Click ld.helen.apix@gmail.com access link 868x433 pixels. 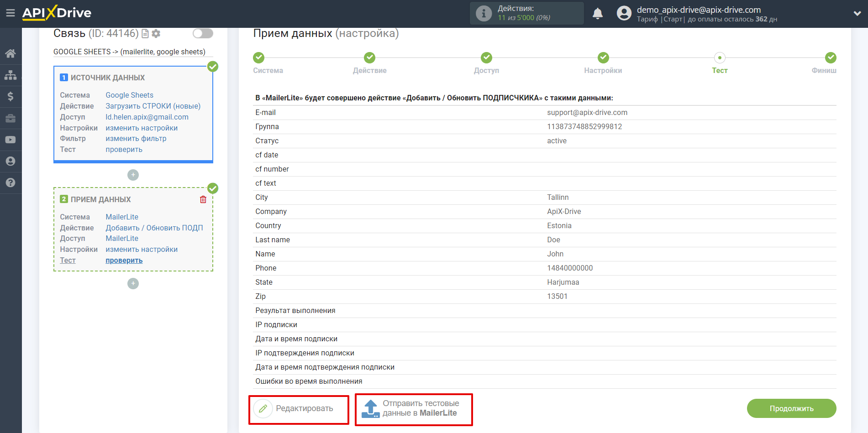click(147, 117)
